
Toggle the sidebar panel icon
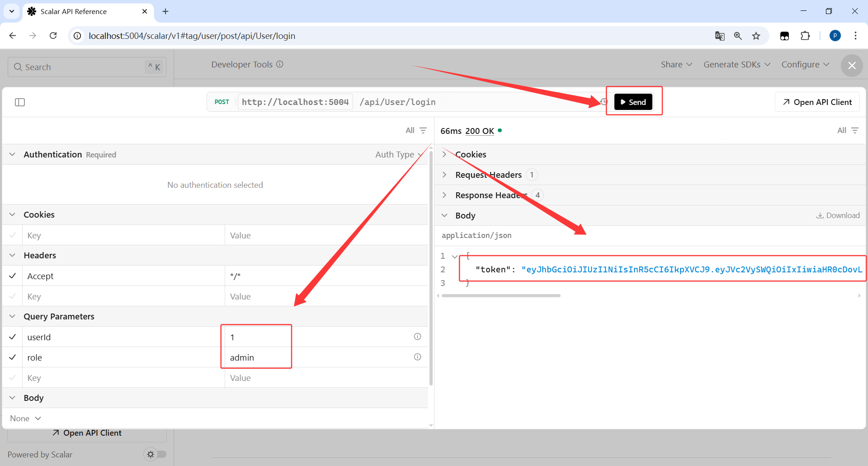pyautogui.click(x=20, y=102)
